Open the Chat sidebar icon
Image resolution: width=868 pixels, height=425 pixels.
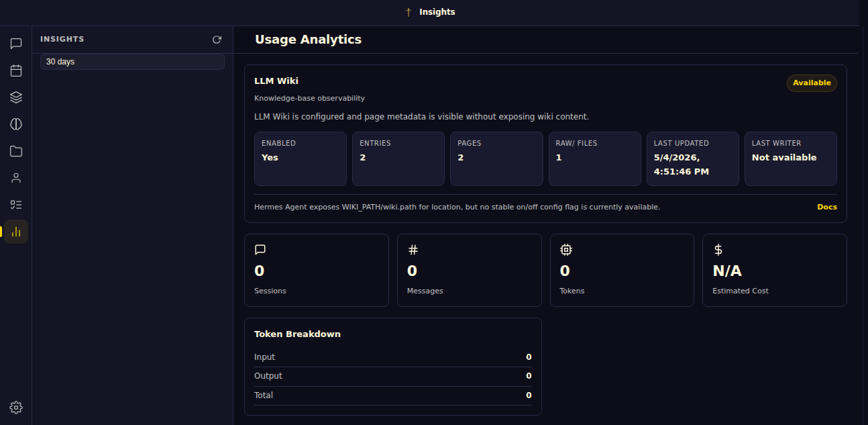click(16, 44)
